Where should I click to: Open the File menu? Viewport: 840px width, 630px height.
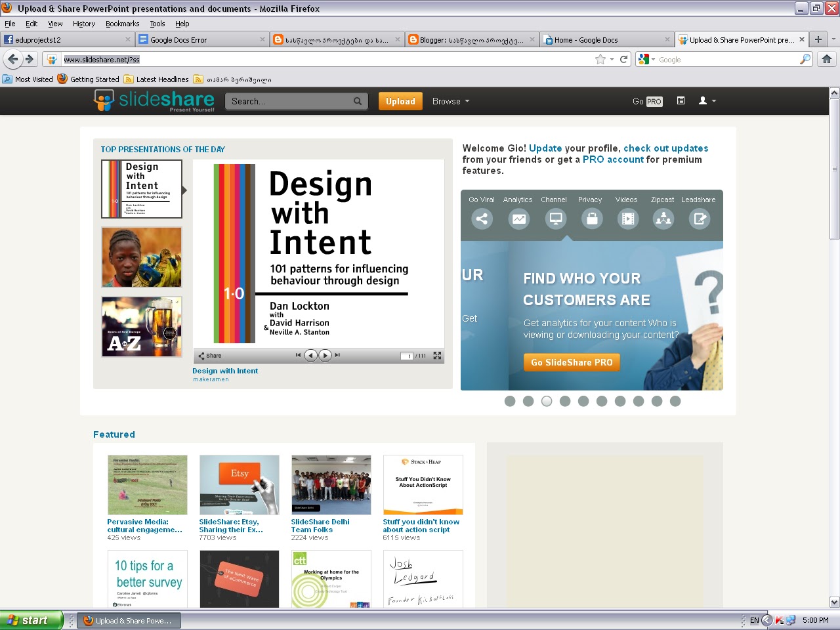10,24
